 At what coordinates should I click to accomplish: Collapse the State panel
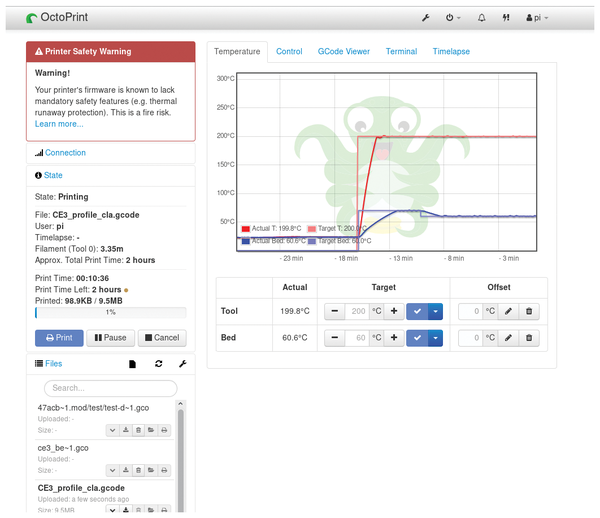[x=53, y=175]
